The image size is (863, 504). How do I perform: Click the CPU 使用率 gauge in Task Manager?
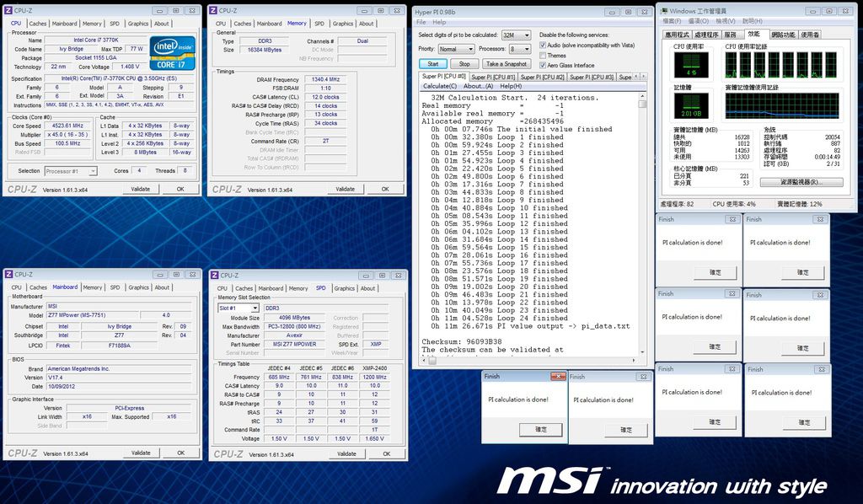point(691,65)
